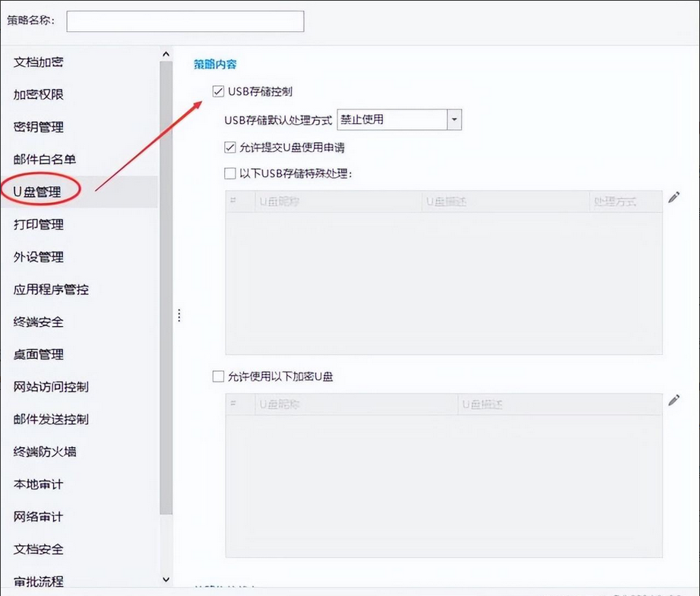This screenshot has height=596, width=700.
Task: Go to 网络审计 section
Action: pyautogui.click(x=39, y=517)
